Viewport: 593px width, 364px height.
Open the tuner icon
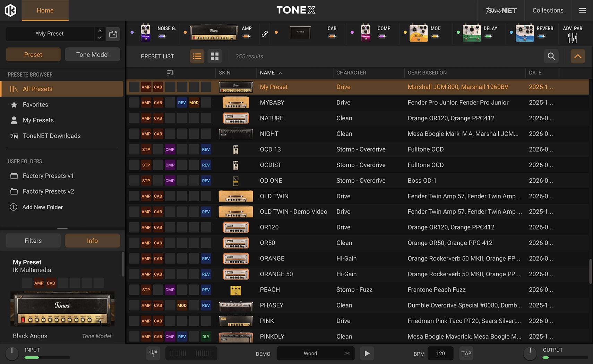[153, 353]
